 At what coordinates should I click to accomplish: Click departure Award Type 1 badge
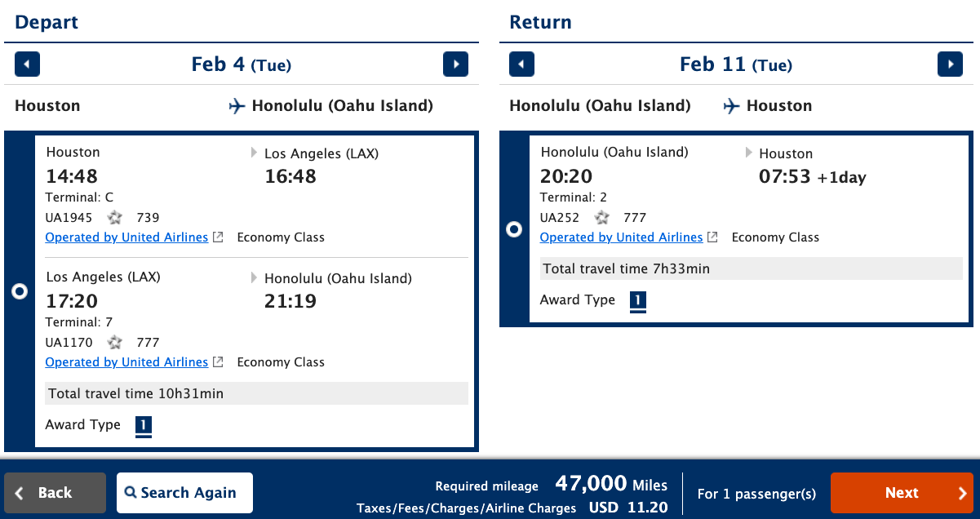point(144,425)
